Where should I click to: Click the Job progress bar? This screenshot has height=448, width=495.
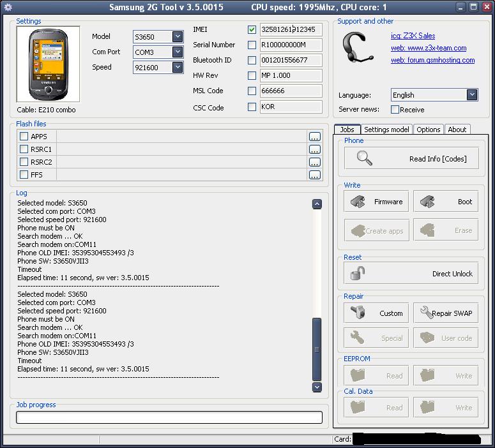[169, 417]
